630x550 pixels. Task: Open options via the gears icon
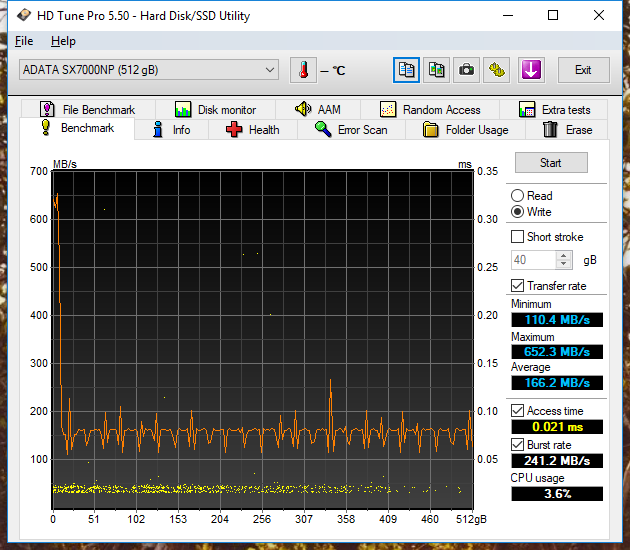(497, 70)
